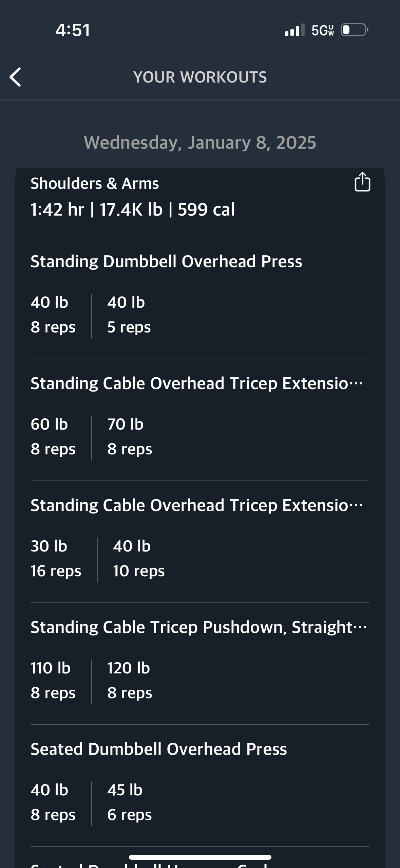Open Seated Dumbbell Overhead Press exercise
Image resolution: width=400 pixels, height=868 pixels.
point(159,749)
